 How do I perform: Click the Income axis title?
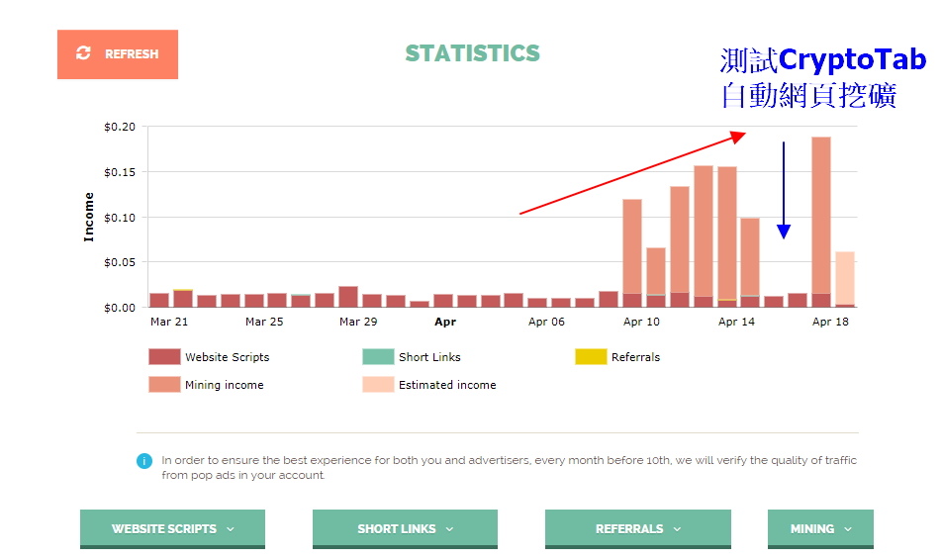click(x=89, y=217)
